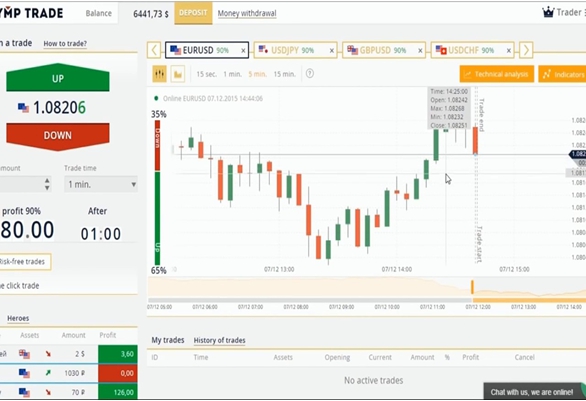Select the 1 min. chart interval
This screenshot has height=401, width=586.
click(x=232, y=74)
